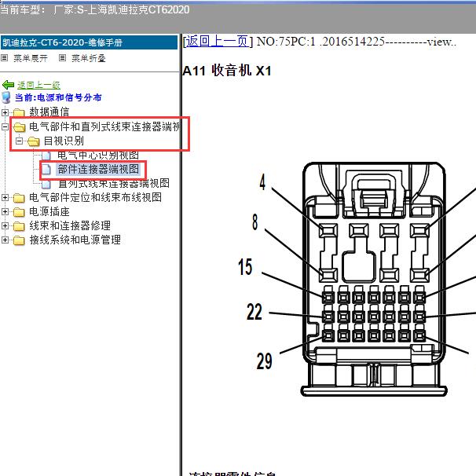
Task: Click the 电源插座 folder icon
Action: point(19,212)
